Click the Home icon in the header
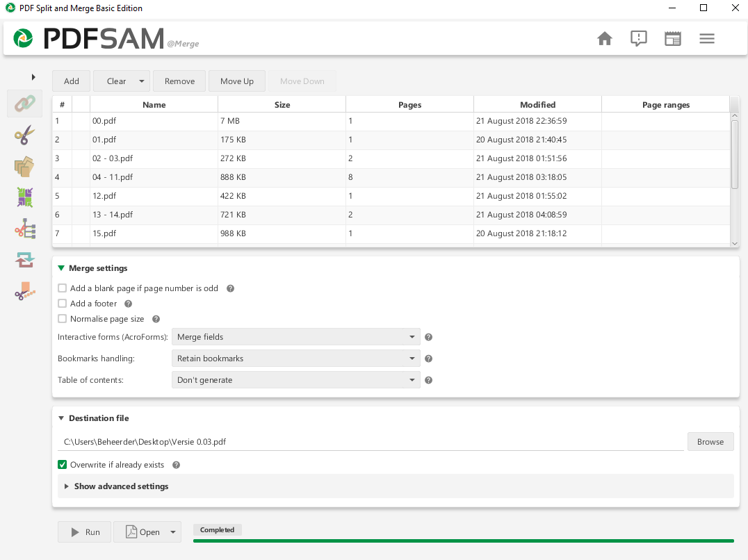The width and height of the screenshot is (748, 560). tap(604, 39)
